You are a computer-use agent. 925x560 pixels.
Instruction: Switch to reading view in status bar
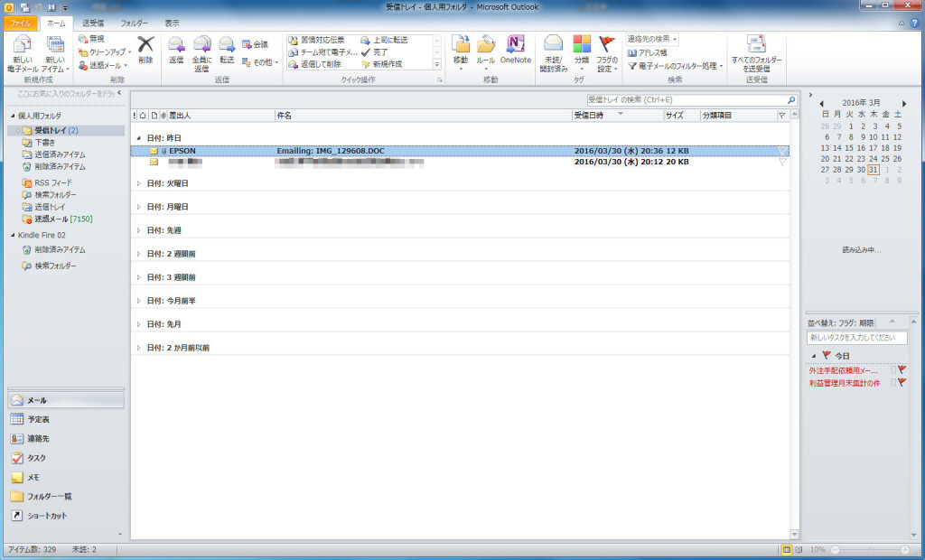pos(799,549)
